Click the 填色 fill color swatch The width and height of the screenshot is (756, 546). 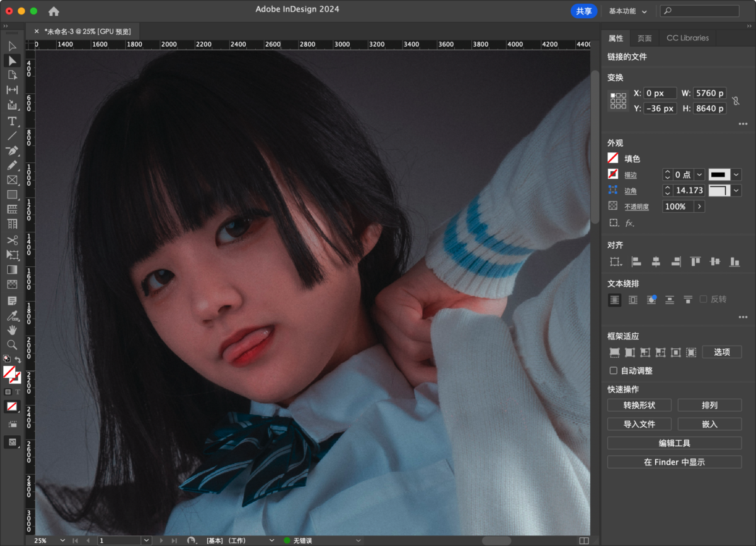click(612, 159)
